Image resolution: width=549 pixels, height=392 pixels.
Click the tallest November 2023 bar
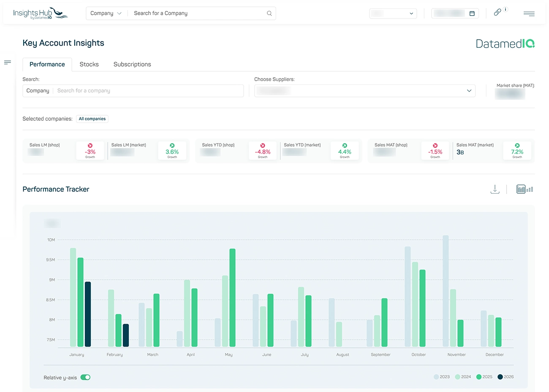pyautogui.click(x=446, y=291)
